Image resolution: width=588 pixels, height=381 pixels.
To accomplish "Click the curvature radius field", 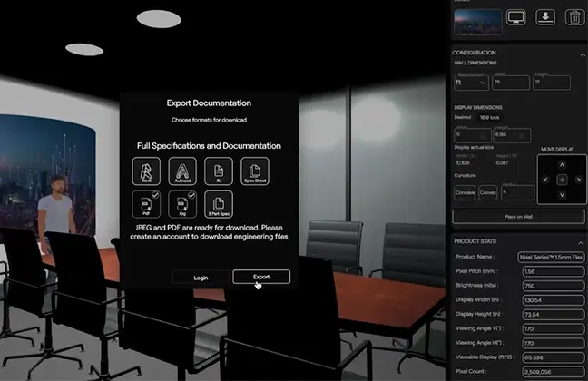I will point(517,192).
